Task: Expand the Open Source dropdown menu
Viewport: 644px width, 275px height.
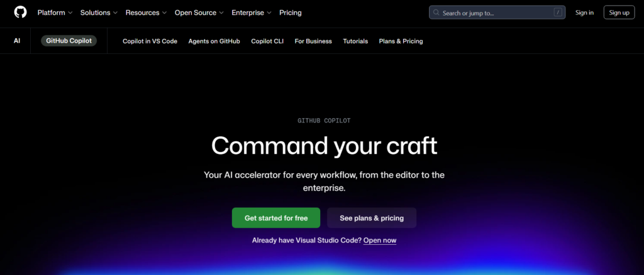Action: (199, 13)
